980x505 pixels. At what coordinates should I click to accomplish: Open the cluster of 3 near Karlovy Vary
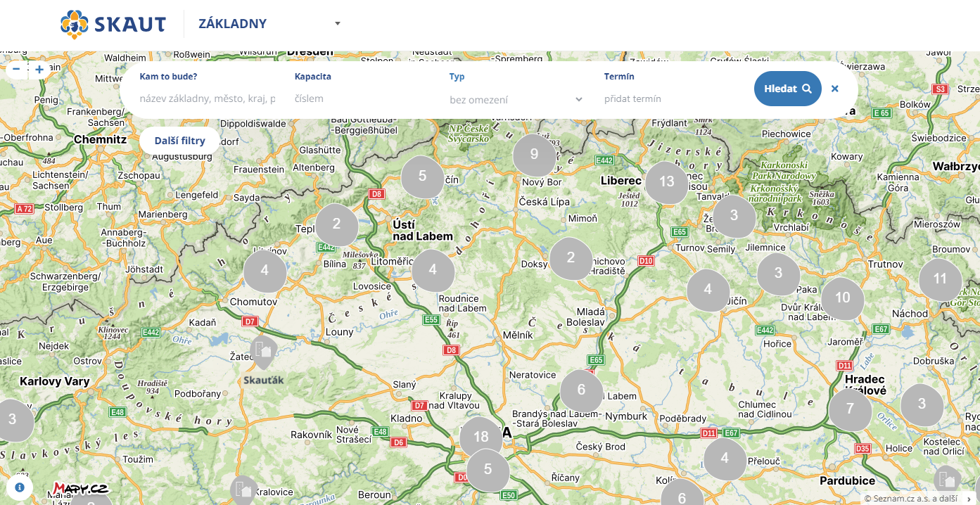click(13, 420)
